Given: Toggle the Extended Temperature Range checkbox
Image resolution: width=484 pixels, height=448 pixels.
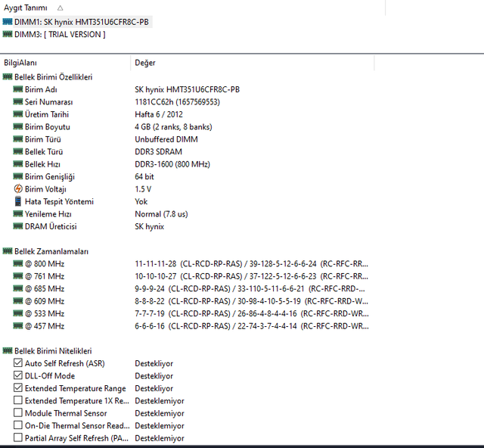Looking at the screenshot, I should 18,387.
